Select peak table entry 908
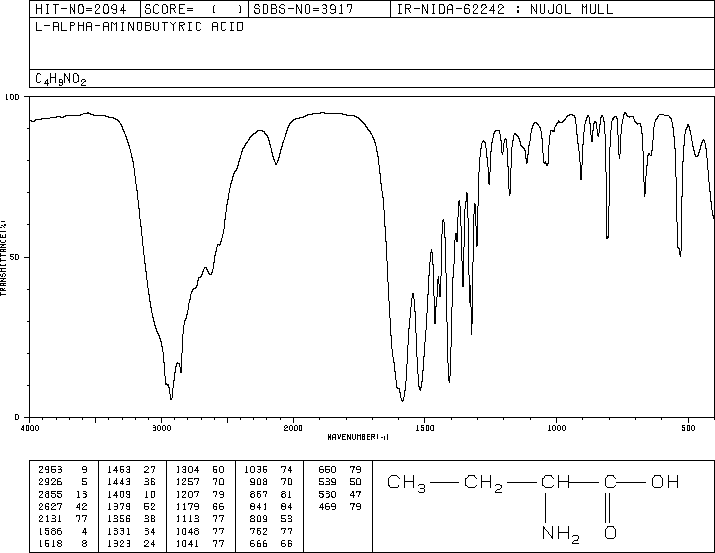The height and width of the screenshot is (553, 715). coord(259,482)
